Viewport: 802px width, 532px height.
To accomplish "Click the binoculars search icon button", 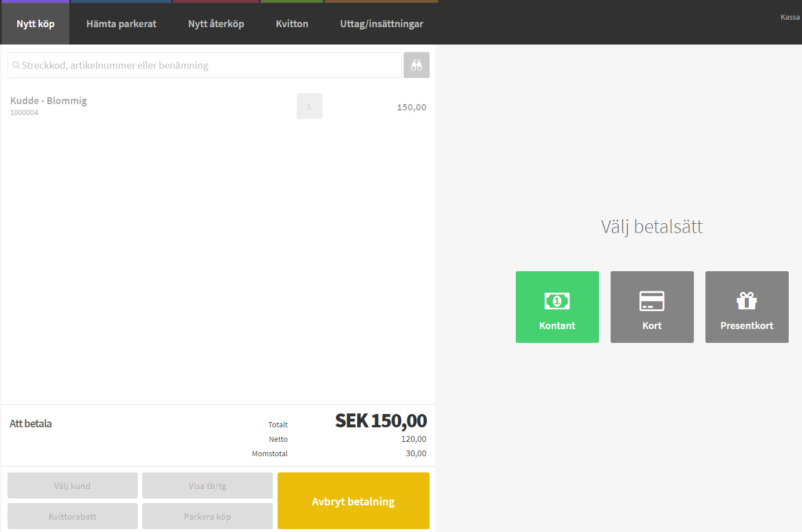I will click(x=416, y=65).
